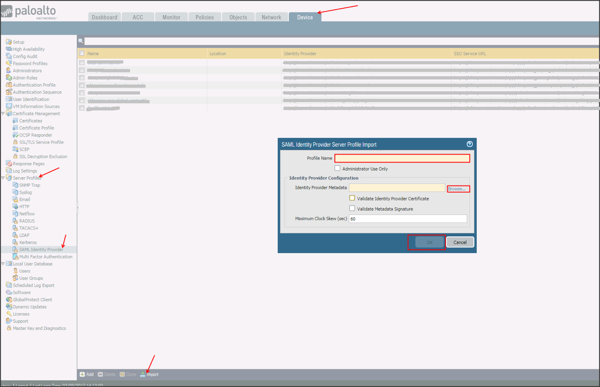
Task: Open Config Audit from the sidebar
Action: (x=25, y=56)
